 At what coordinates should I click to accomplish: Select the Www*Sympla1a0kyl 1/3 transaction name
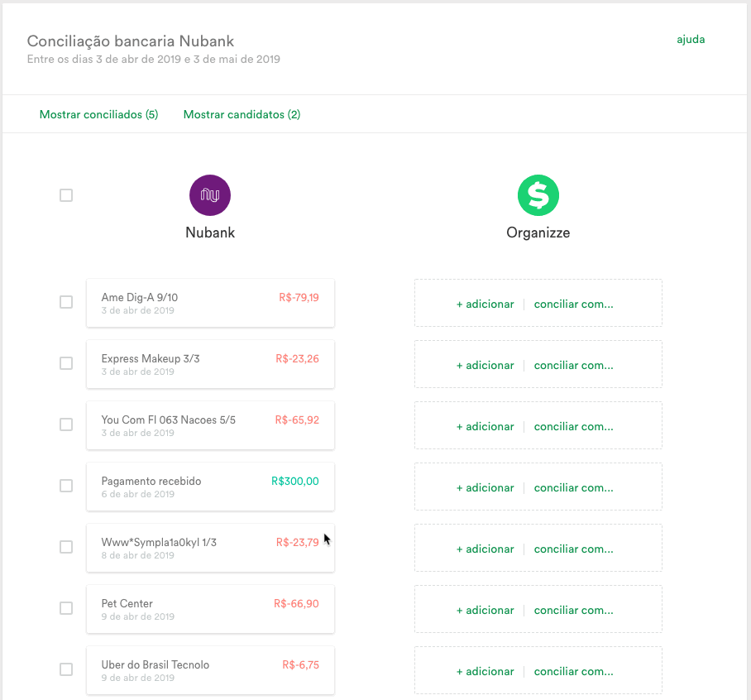(159, 542)
